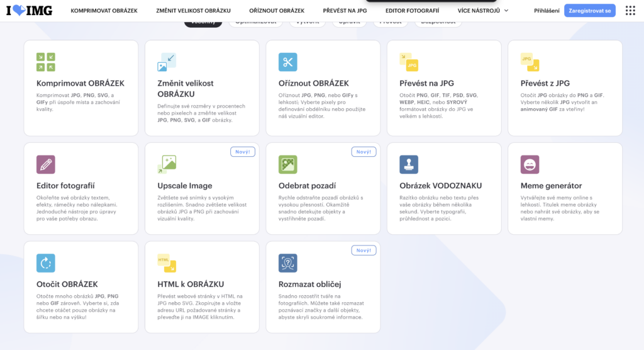
Task: Go to EDITOR FOTOGRAFIÍ menu item
Action: click(412, 11)
